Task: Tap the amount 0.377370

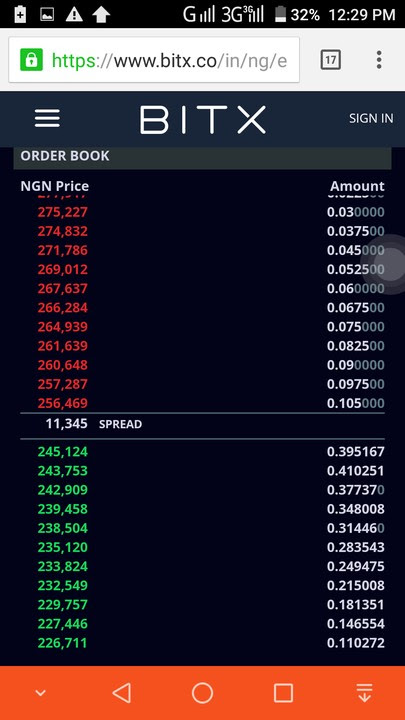Action: (356, 490)
